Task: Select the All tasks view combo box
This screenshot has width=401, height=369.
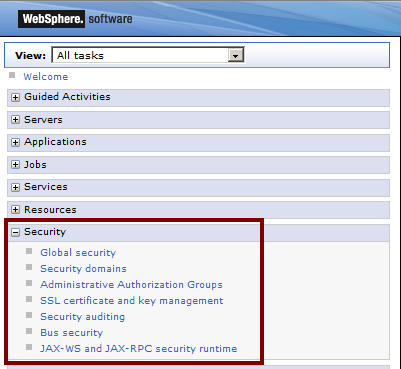Action: click(x=148, y=55)
